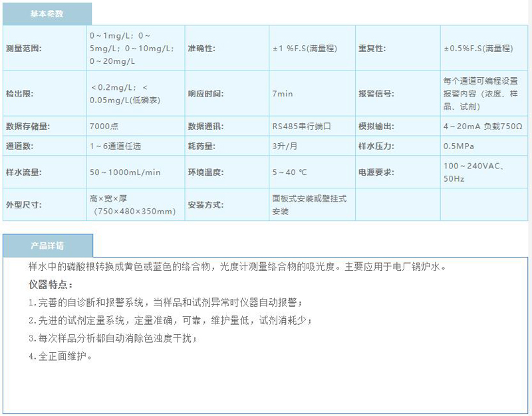Click the 50~1000mL/min flow value

[x=125, y=172]
